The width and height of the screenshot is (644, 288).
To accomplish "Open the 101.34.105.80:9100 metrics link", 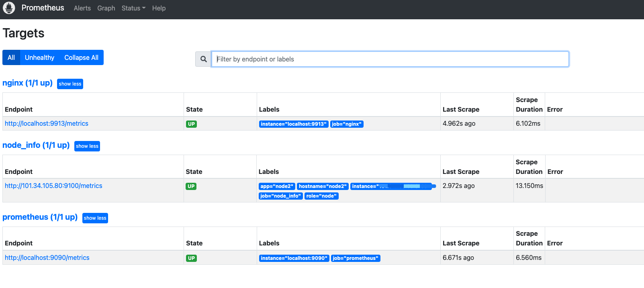I will click(53, 186).
